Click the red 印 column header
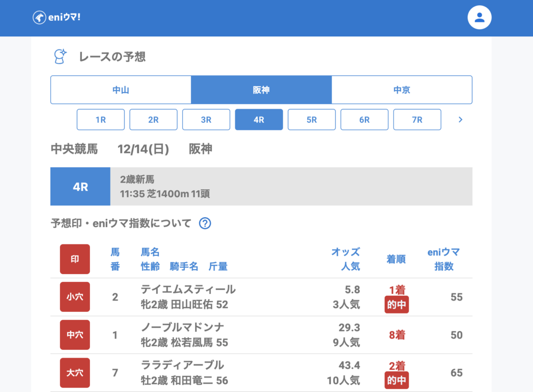The width and height of the screenshot is (533, 392). [75, 259]
